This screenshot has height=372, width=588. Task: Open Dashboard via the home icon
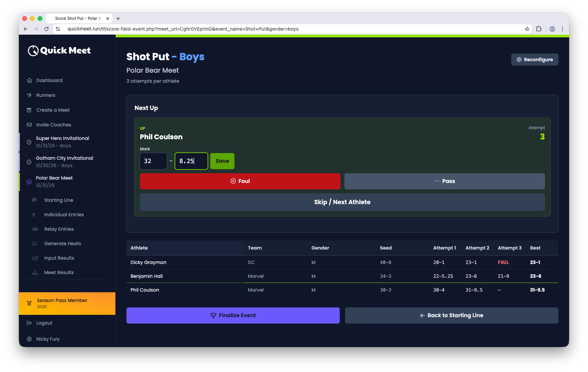(30, 80)
